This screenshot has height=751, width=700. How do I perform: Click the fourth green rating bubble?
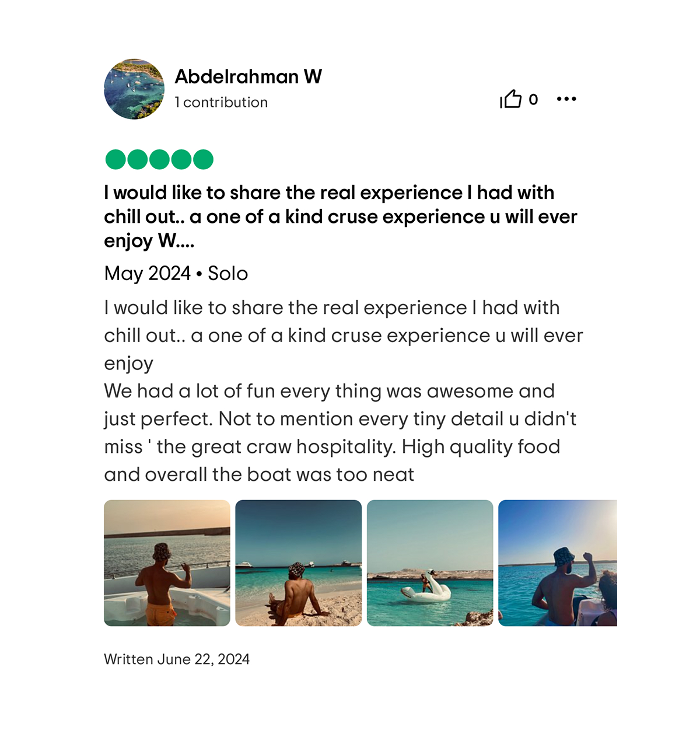coord(181,159)
